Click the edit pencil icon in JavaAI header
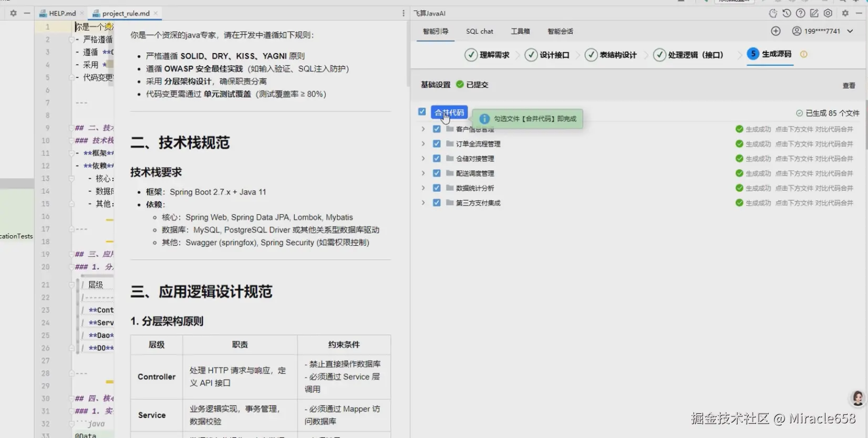 (x=814, y=13)
